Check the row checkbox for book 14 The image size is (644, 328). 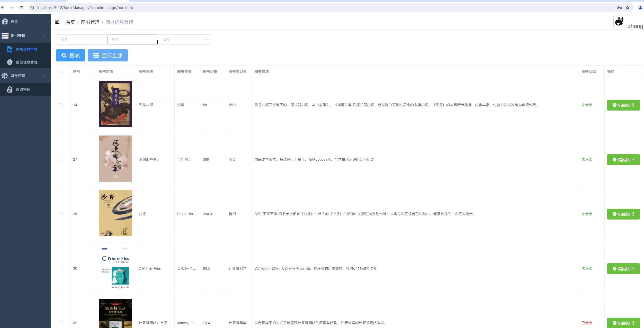[61, 105]
